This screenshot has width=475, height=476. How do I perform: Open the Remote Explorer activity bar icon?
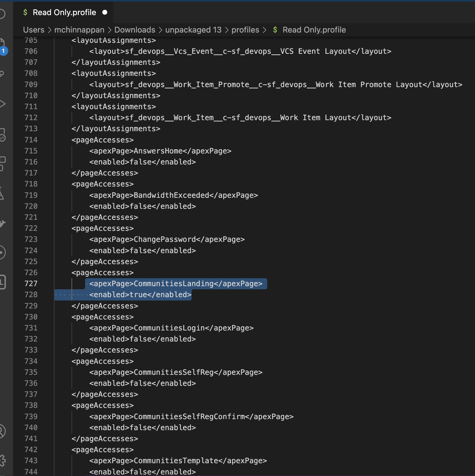click(x=3, y=135)
